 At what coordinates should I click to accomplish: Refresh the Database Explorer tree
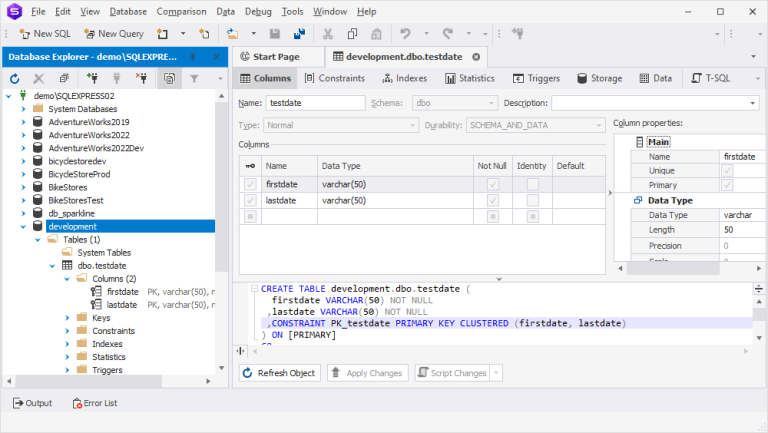[15, 78]
